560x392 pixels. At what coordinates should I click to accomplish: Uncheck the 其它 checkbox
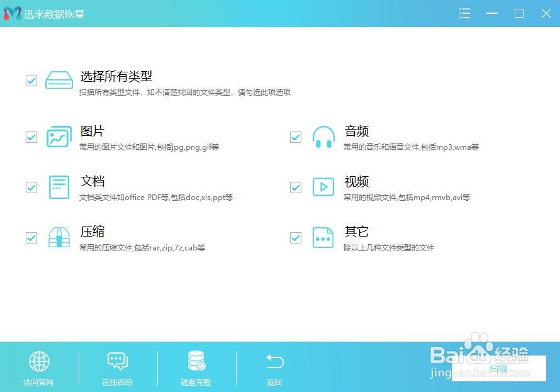(x=295, y=237)
